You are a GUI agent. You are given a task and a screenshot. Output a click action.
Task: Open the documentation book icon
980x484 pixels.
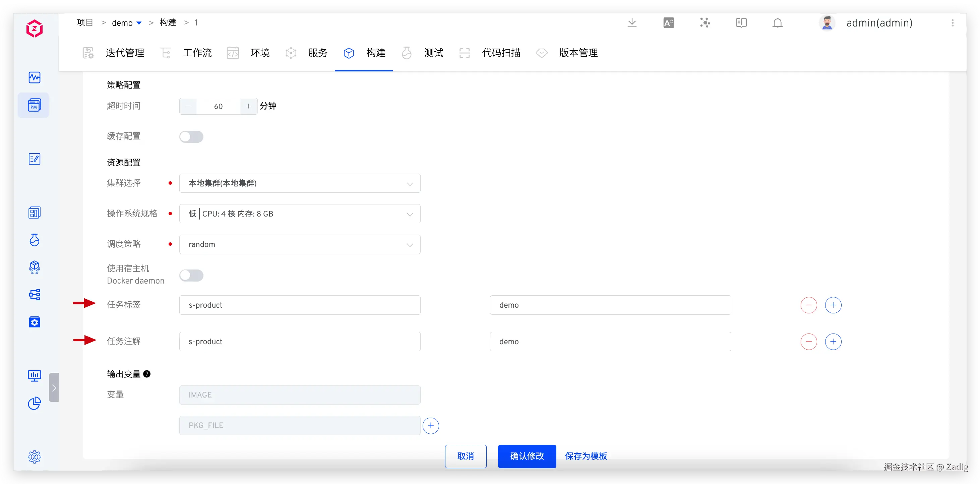pyautogui.click(x=741, y=23)
